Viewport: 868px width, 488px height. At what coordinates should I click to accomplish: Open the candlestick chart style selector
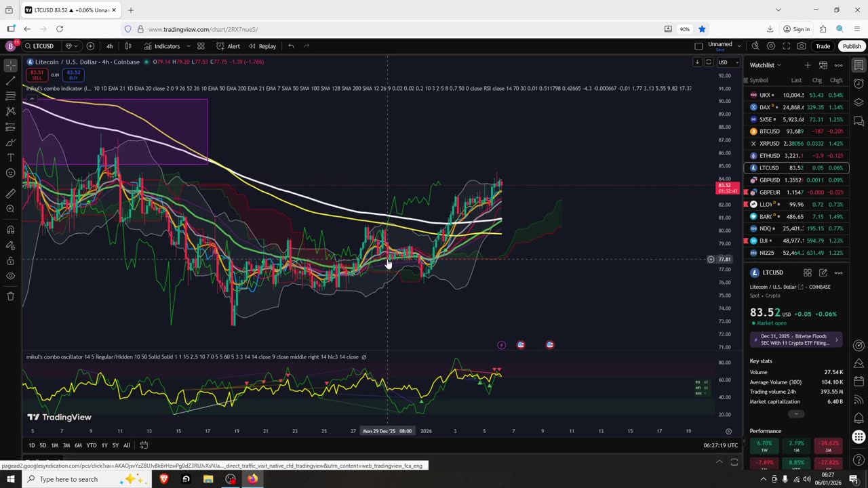tap(128, 46)
